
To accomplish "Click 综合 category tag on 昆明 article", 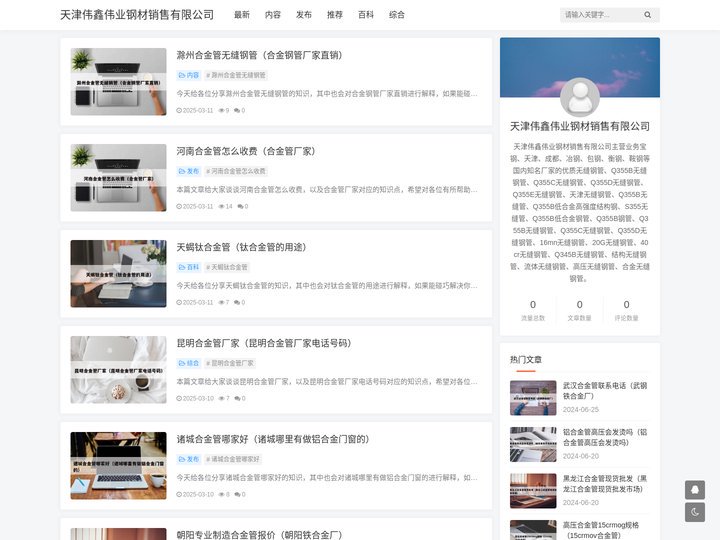I will pyautogui.click(x=189, y=363).
